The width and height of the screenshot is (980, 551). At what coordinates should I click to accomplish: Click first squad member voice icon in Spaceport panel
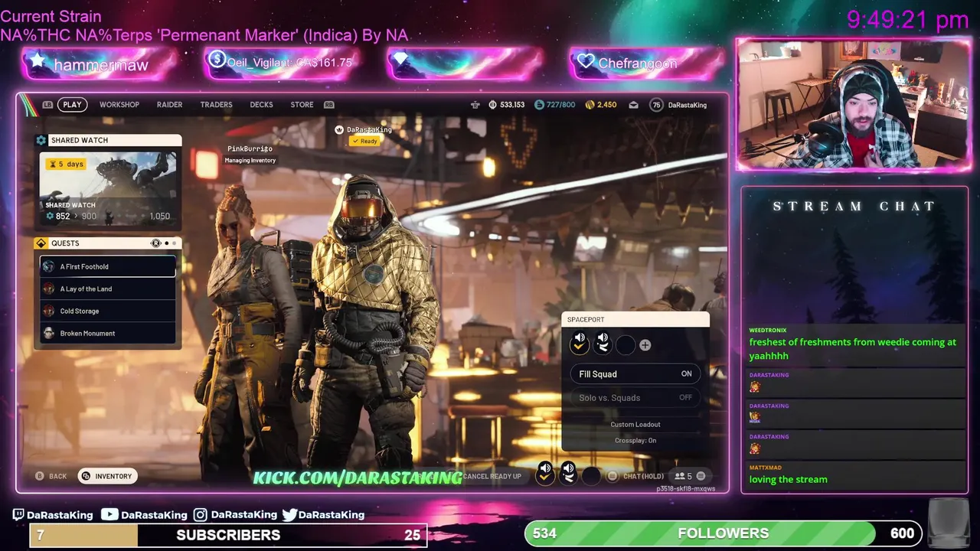coord(580,344)
